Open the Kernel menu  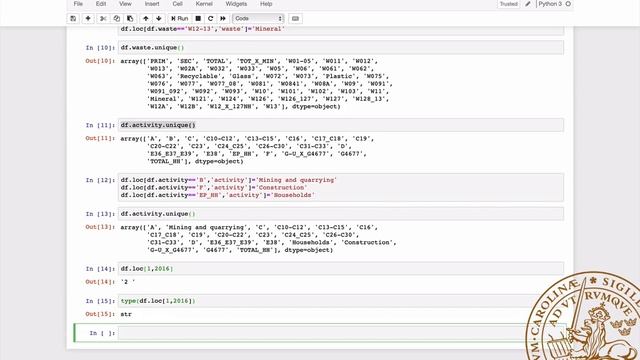click(x=204, y=4)
